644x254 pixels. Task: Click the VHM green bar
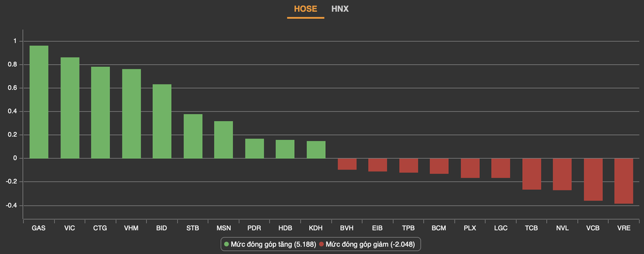coord(131,114)
